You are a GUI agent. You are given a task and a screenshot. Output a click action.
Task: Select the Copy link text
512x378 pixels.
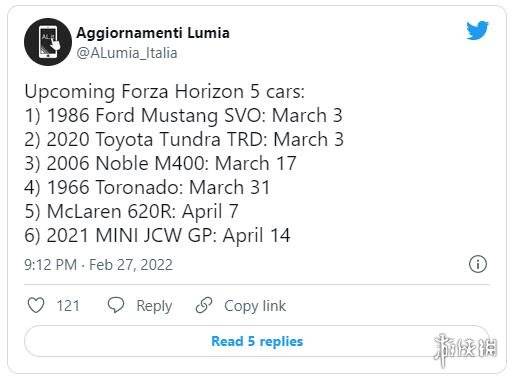pos(255,306)
